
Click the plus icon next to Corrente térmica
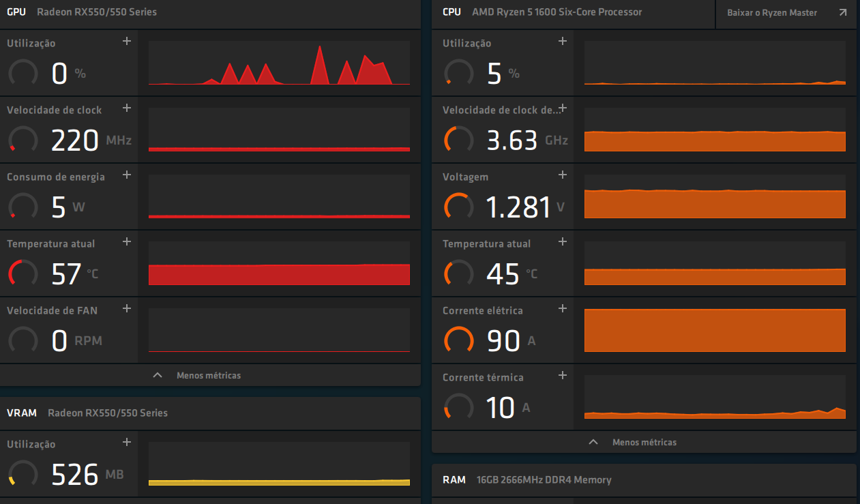pos(563,376)
